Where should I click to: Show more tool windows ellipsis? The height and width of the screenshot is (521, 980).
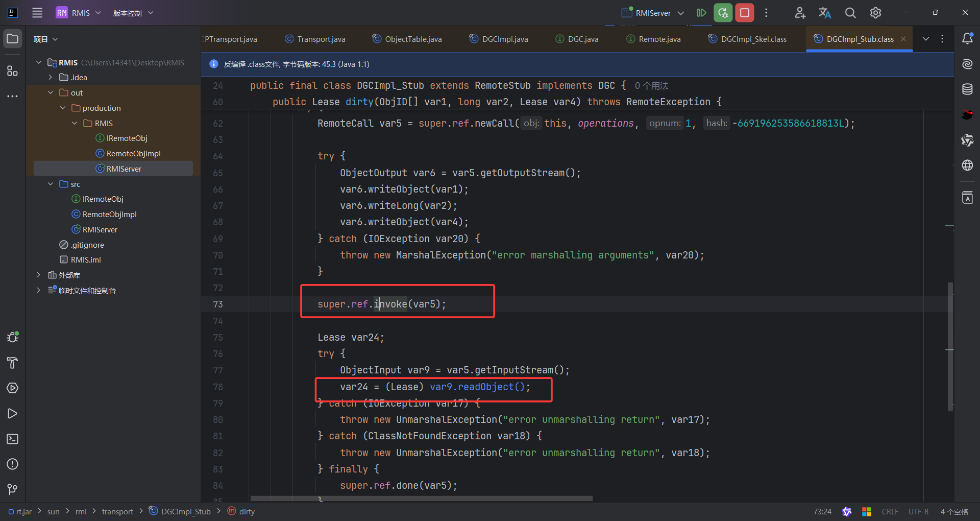tap(13, 96)
